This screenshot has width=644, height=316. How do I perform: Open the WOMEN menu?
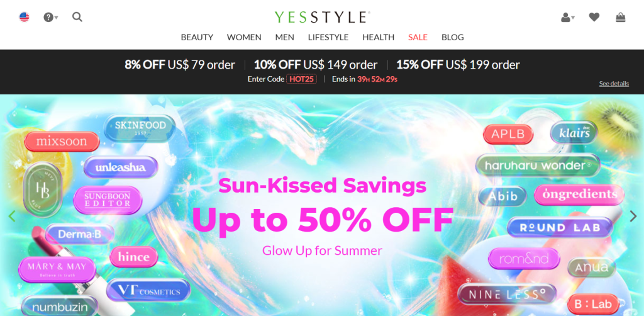pos(244,37)
